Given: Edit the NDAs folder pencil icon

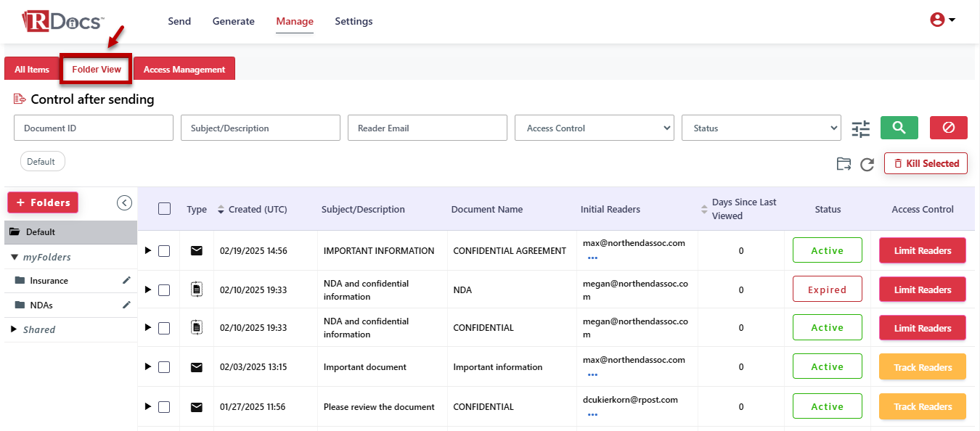Looking at the screenshot, I should coord(126,305).
